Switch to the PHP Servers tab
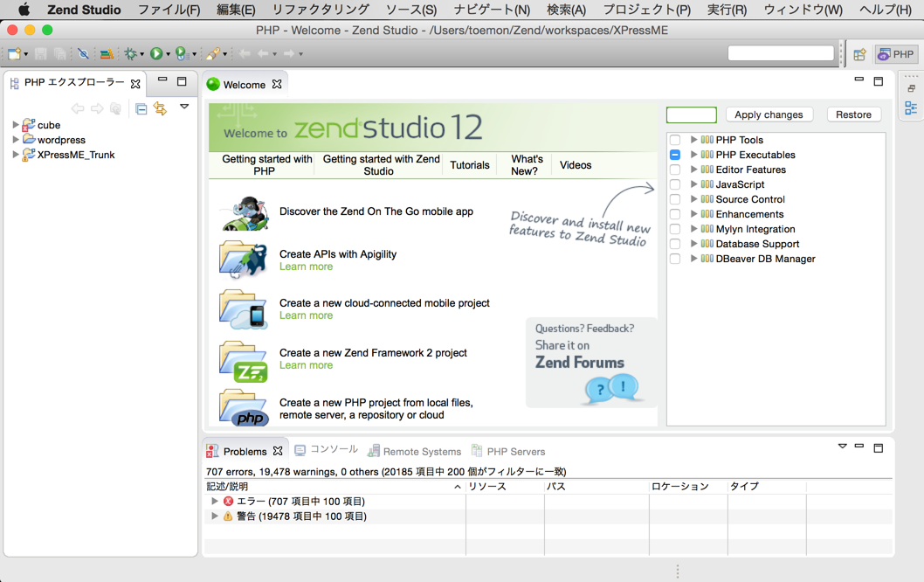Image resolution: width=924 pixels, height=582 pixels. tap(508, 451)
